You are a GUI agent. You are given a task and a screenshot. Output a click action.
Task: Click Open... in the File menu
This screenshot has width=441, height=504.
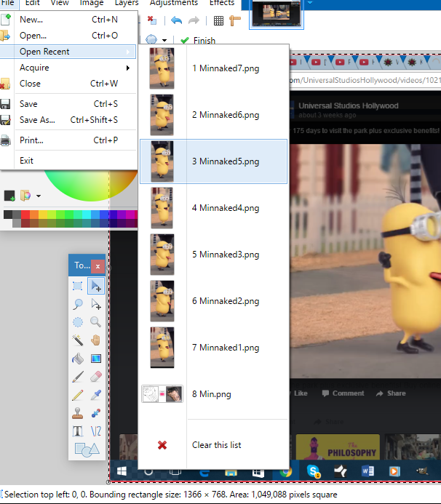click(68, 36)
